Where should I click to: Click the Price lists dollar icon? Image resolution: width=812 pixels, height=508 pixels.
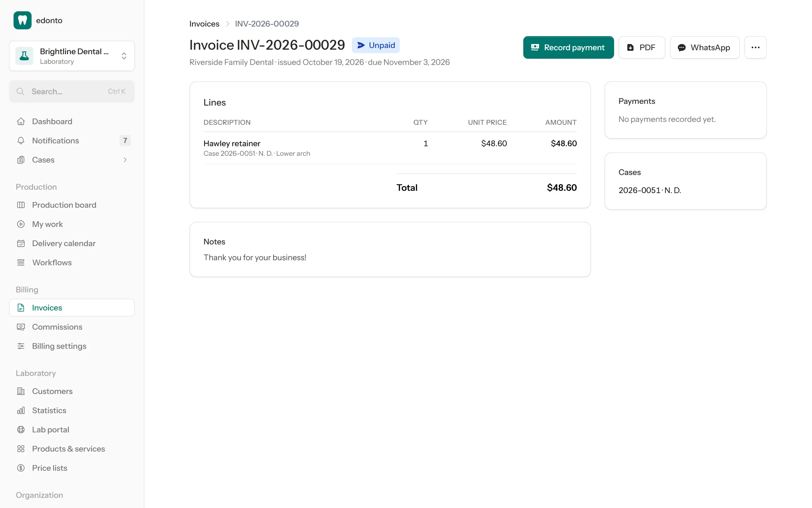[21, 468]
